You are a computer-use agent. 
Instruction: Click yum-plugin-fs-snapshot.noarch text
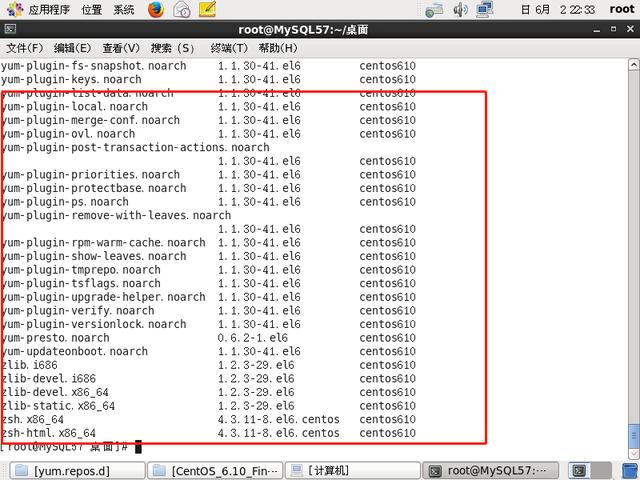(93, 66)
